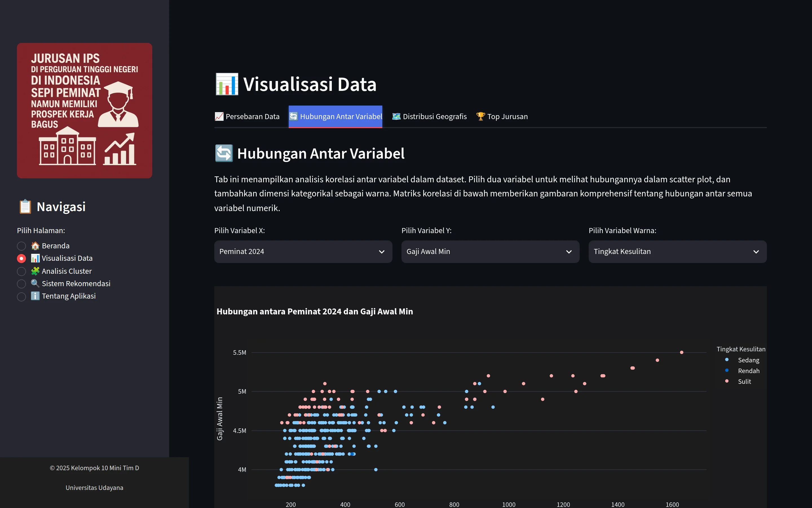The height and width of the screenshot is (508, 812).
Task: Switch to Hubungan Antar Variabel tab
Action: pyautogui.click(x=336, y=117)
